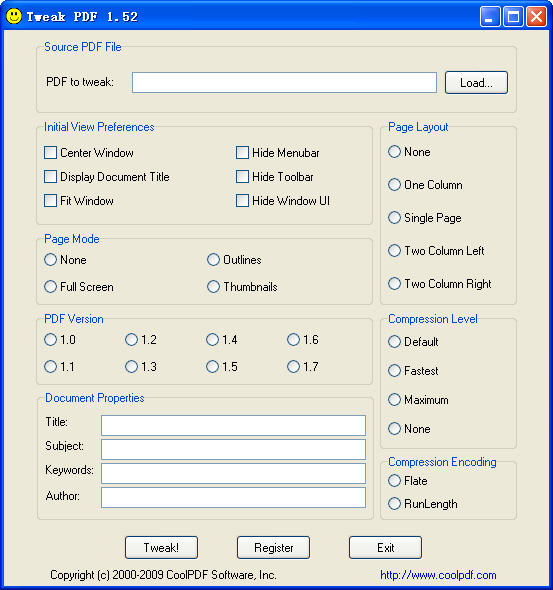
Task: Click the PDF to tweak path field
Action: (284, 82)
